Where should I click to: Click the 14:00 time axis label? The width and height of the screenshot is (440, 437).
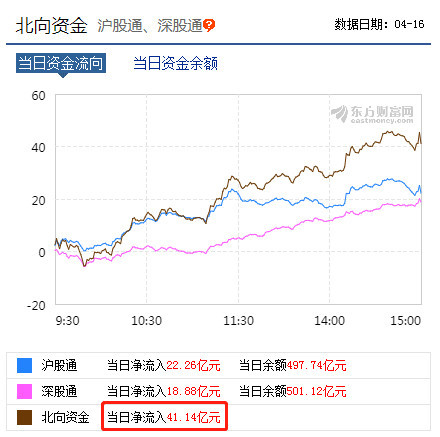coord(330,321)
